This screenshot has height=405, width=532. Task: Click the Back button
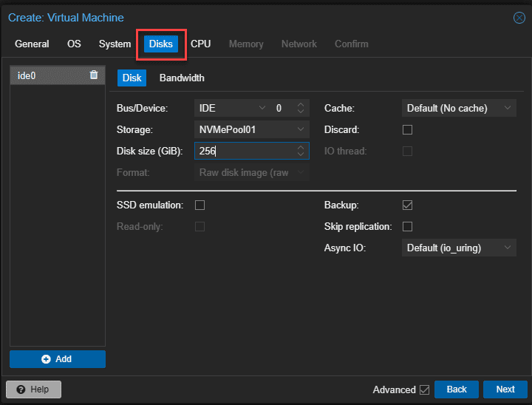(456, 389)
